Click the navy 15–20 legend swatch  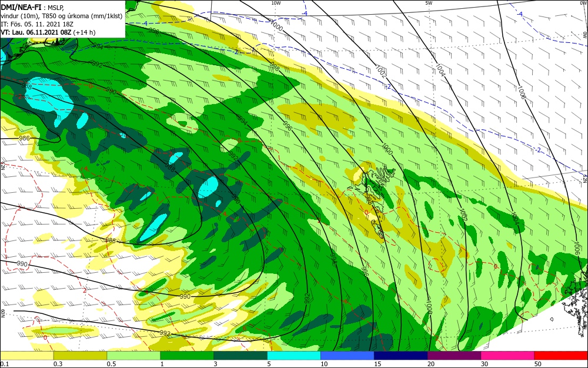click(x=401, y=356)
